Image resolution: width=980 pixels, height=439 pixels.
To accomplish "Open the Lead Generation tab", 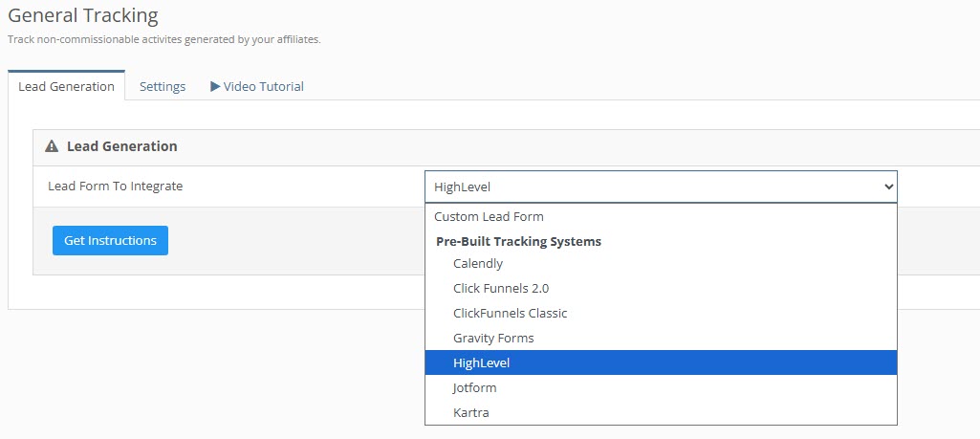I will point(66,86).
